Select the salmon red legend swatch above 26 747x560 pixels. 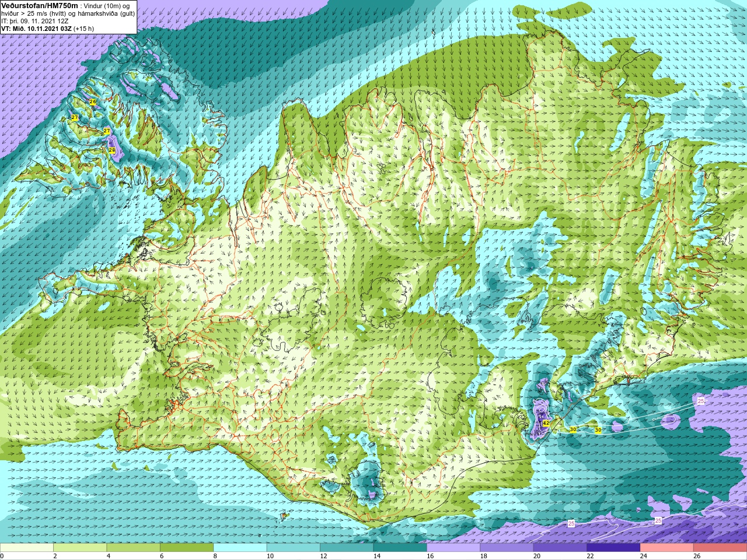(x=720, y=548)
